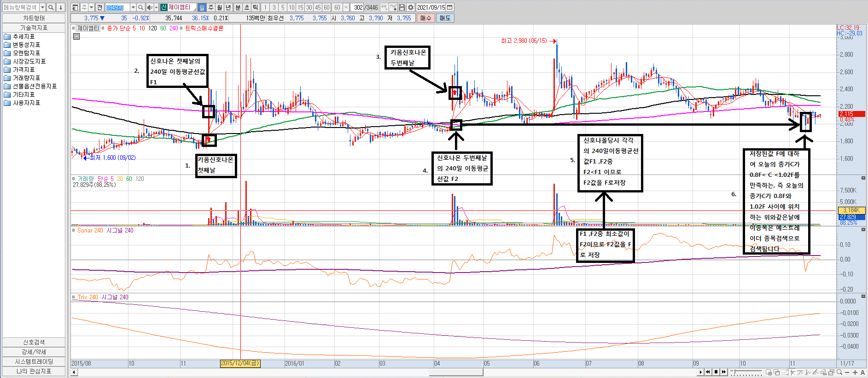
Task: Click the magnifier beside the stock code field
Action: [141, 7]
